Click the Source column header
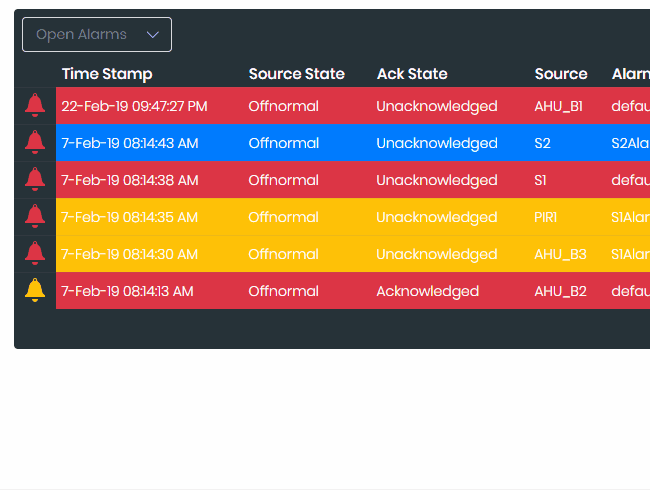The height and width of the screenshot is (490, 650). point(560,74)
